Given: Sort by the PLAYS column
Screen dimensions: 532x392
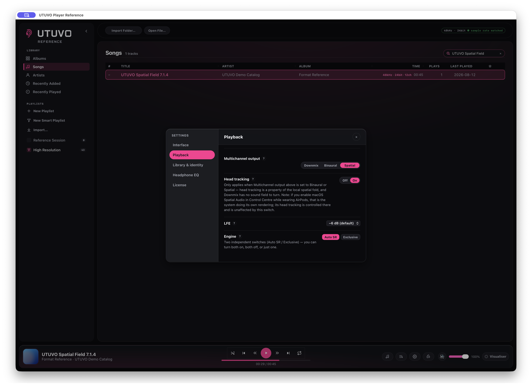Looking at the screenshot, I should (434, 66).
